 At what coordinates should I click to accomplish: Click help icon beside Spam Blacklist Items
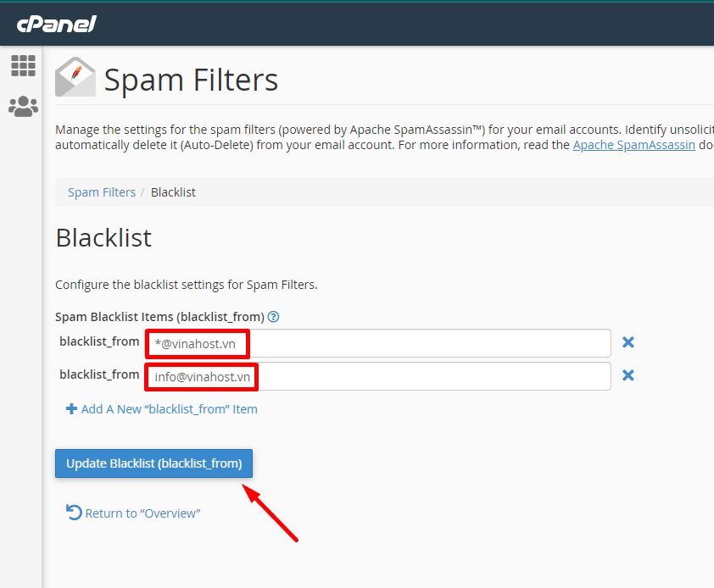pos(274,317)
